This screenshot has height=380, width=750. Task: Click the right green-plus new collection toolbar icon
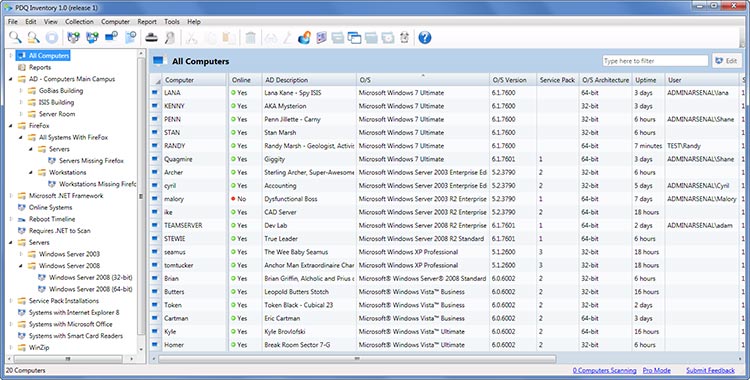[x=92, y=37]
